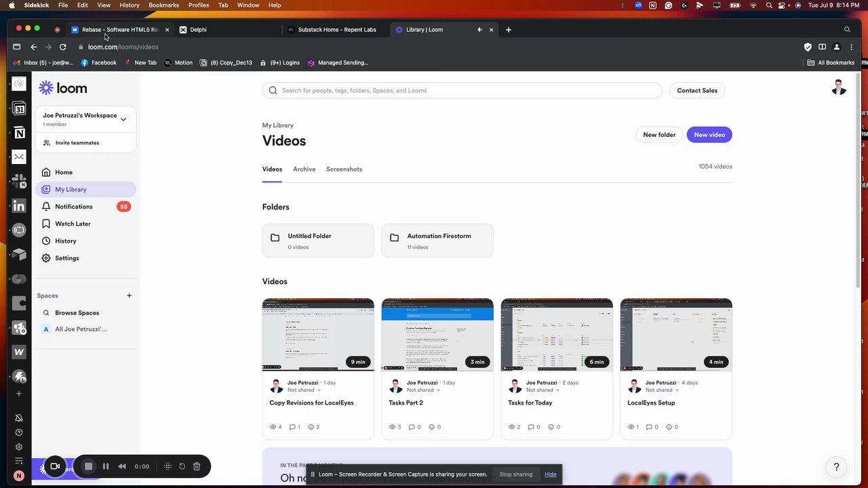Click the tab search magnifier icon

coord(847,29)
